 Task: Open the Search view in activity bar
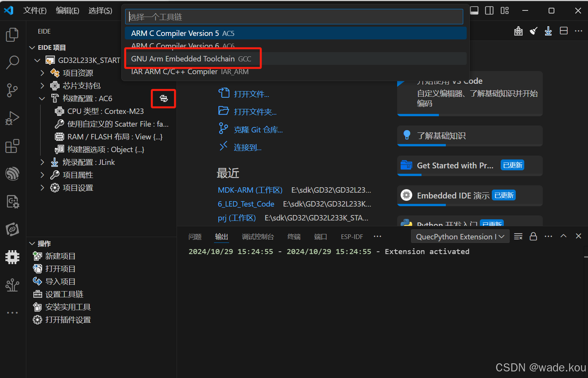click(12, 62)
